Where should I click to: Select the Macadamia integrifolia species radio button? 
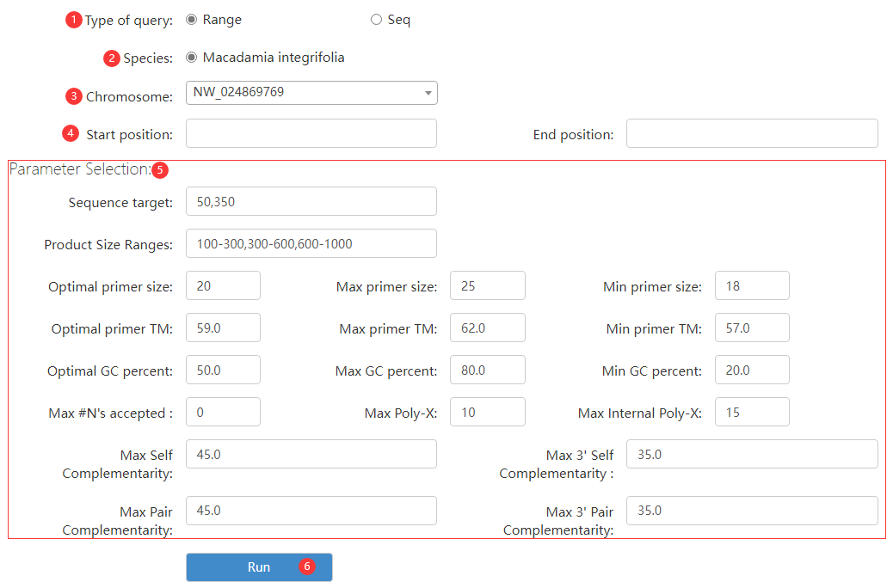[191, 58]
